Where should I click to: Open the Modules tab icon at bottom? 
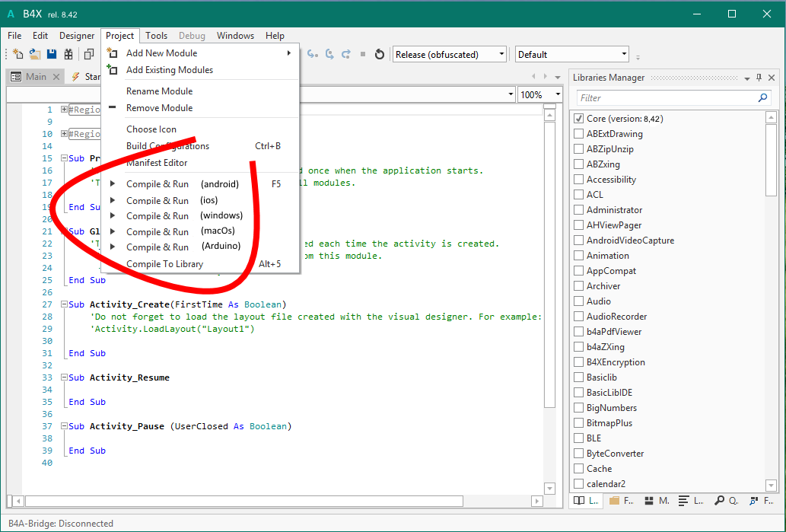[650, 501]
